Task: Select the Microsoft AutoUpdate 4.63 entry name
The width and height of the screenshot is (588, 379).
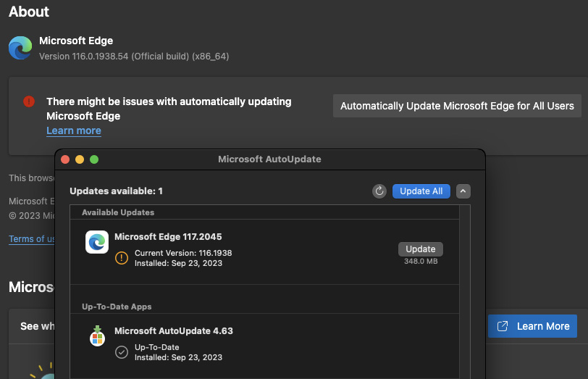Action: point(174,331)
